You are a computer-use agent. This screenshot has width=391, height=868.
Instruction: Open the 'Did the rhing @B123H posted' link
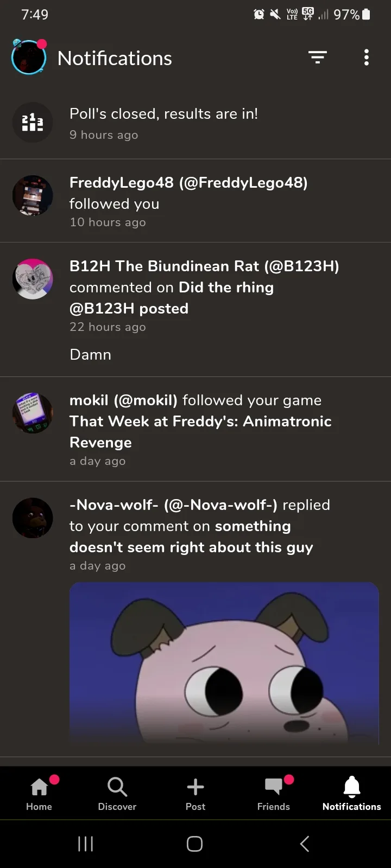pyautogui.click(x=172, y=298)
